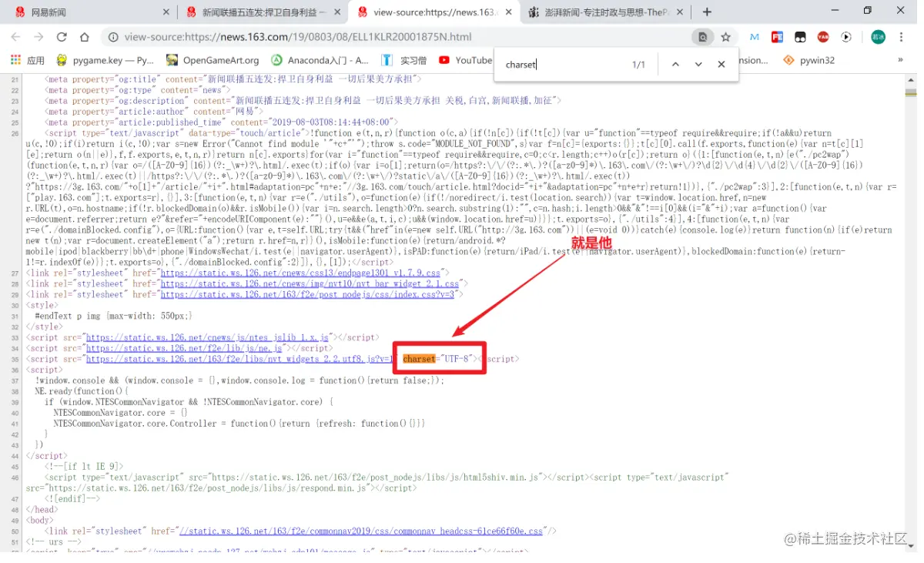Open the OpenGameArt.org bookmark

[213, 60]
